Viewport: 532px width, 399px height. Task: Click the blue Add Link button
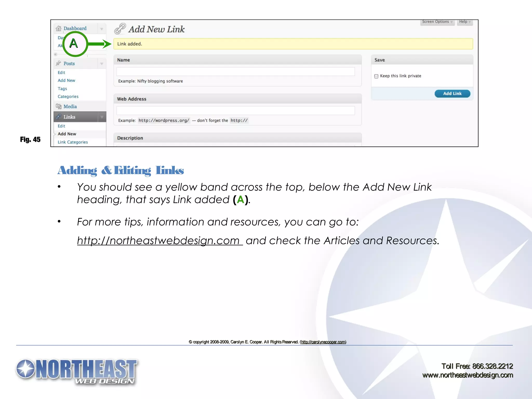pyautogui.click(x=452, y=94)
